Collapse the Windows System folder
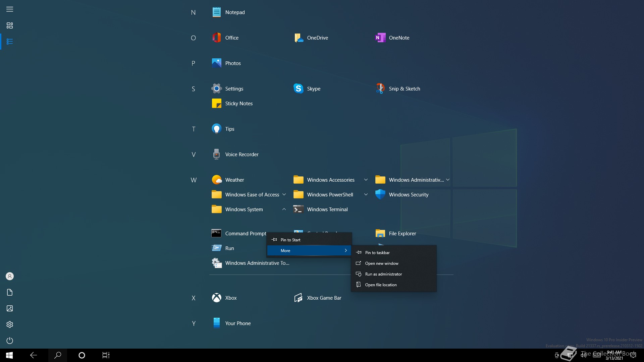Image resolution: width=644 pixels, height=362 pixels. [249, 209]
